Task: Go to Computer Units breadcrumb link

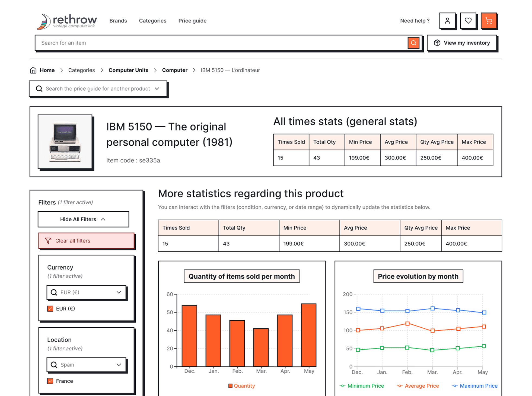Action: (x=128, y=70)
